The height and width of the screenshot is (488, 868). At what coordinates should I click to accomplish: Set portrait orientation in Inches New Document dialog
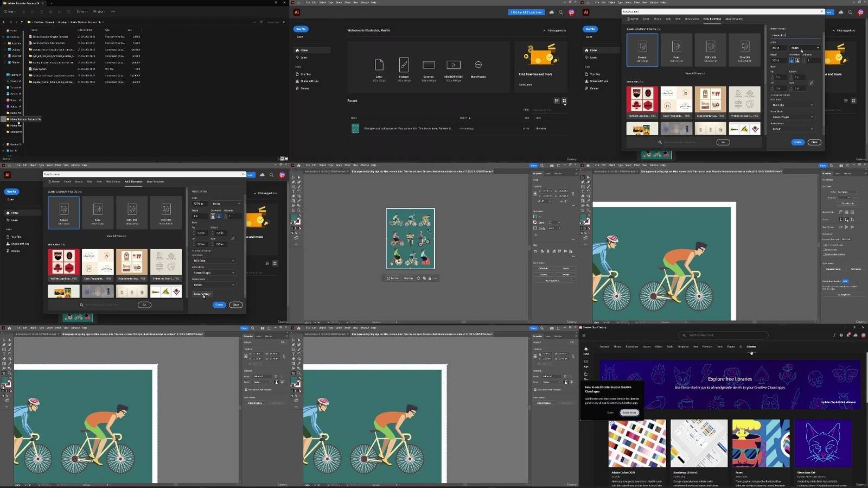(x=213, y=216)
